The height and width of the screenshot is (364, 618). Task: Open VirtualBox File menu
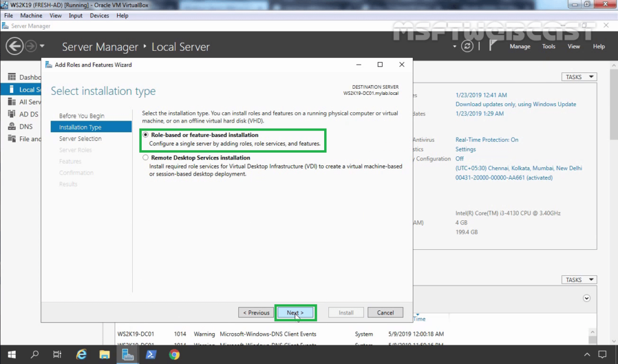8,15
